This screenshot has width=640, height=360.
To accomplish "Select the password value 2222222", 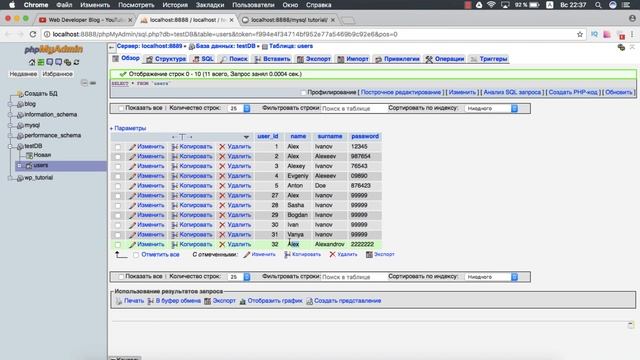I will pyautogui.click(x=362, y=244).
